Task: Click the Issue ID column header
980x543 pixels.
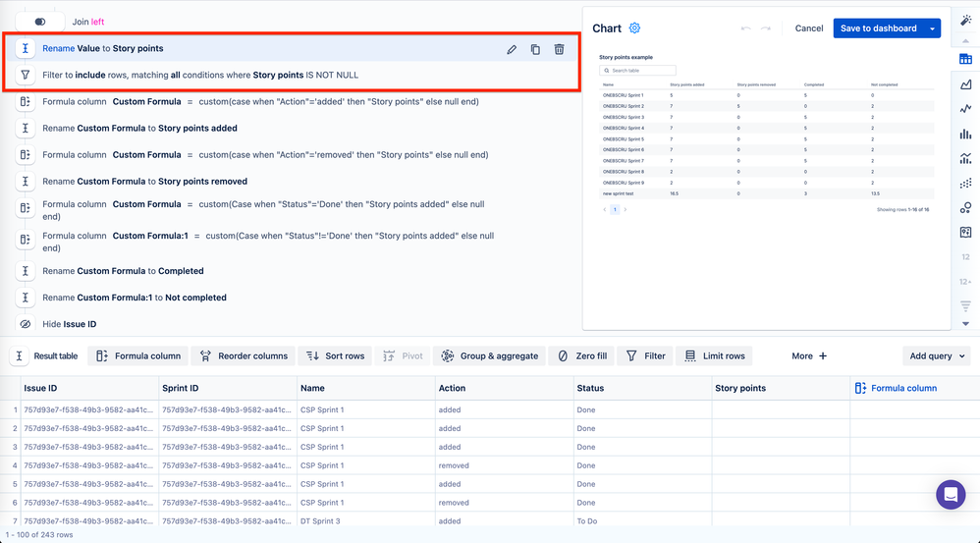Action: pos(90,388)
